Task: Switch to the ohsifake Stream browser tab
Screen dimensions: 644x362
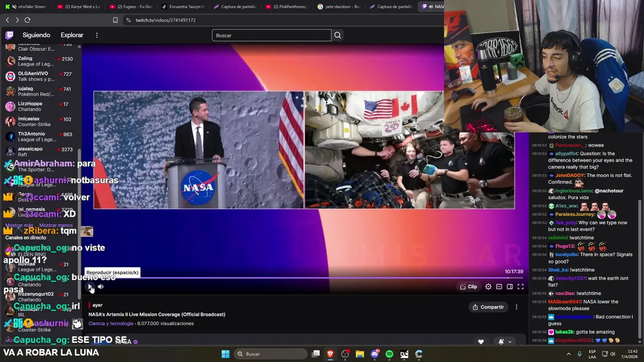Action: [x=26, y=7]
